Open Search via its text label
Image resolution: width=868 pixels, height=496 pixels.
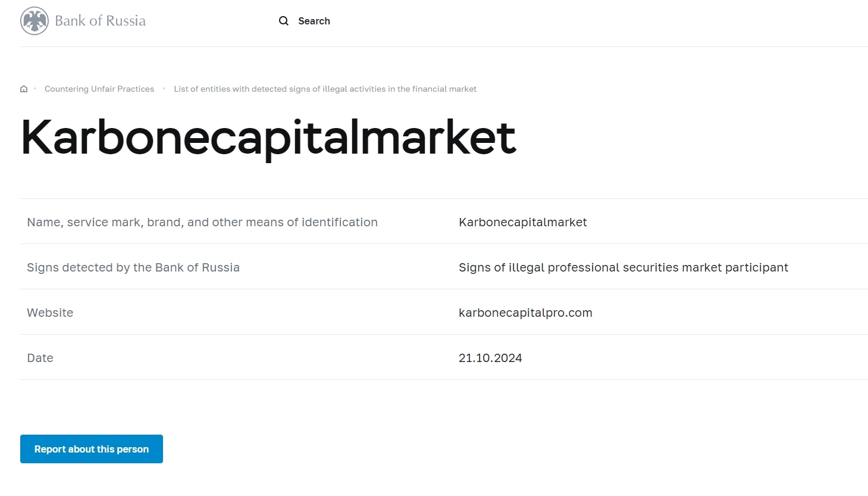[314, 21]
